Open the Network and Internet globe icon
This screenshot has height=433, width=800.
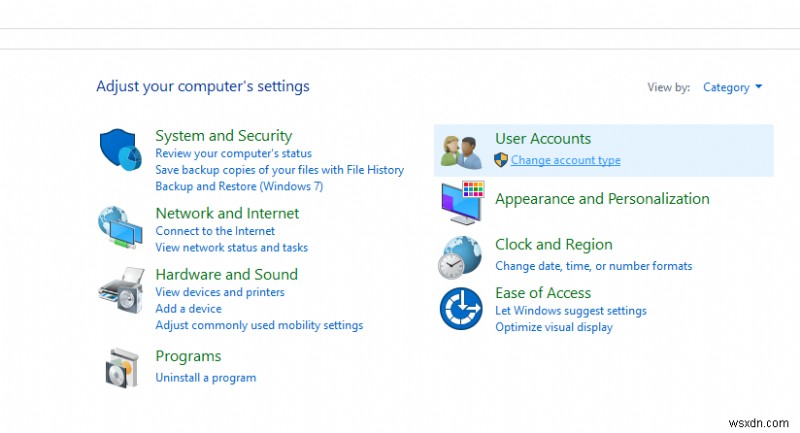coord(121,228)
